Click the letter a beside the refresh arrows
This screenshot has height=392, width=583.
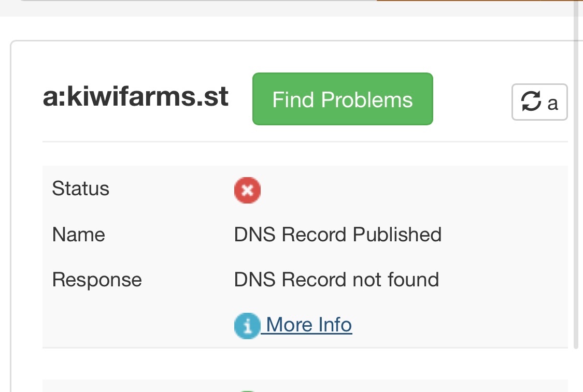[552, 104]
